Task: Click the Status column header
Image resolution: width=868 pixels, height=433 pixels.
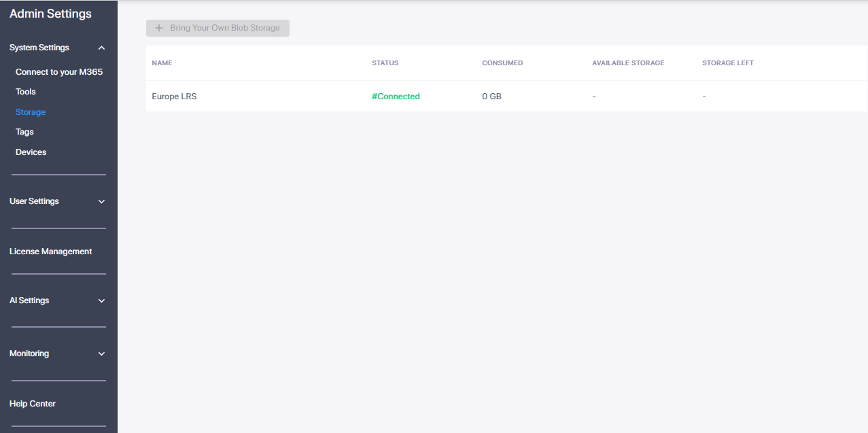Action: point(385,63)
